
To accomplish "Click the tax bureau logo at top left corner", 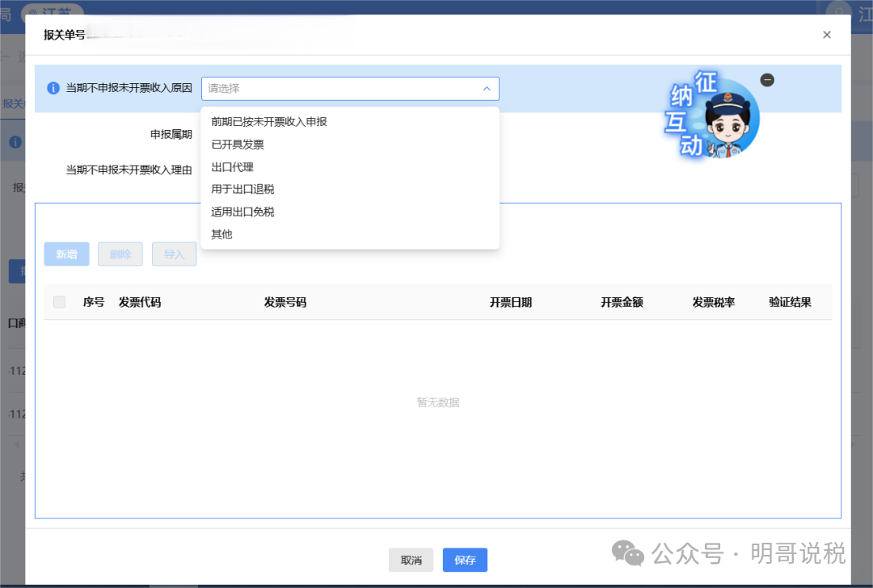I will click(x=7, y=15).
